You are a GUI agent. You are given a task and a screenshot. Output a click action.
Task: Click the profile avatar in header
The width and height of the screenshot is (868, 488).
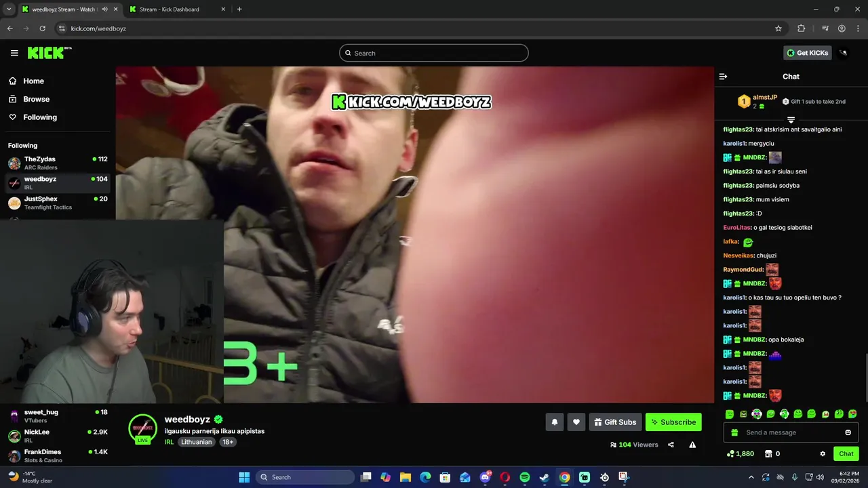tap(844, 53)
